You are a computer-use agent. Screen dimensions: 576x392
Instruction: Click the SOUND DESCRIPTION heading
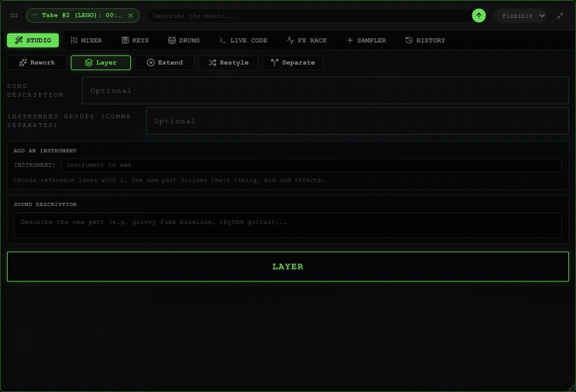click(45, 204)
